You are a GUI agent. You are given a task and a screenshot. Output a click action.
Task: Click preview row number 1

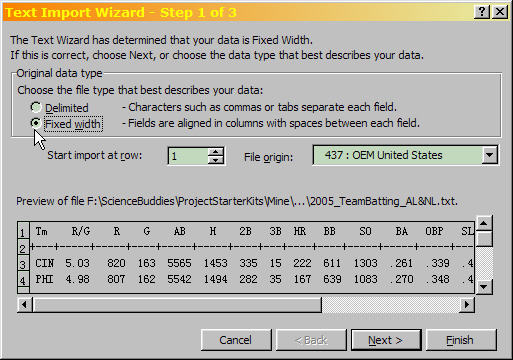click(23, 231)
